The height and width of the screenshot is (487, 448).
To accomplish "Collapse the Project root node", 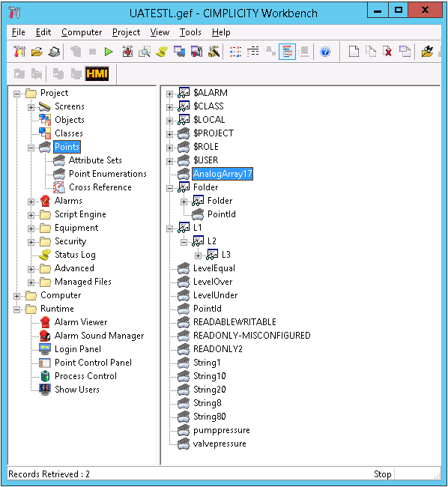I will (x=16, y=94).
